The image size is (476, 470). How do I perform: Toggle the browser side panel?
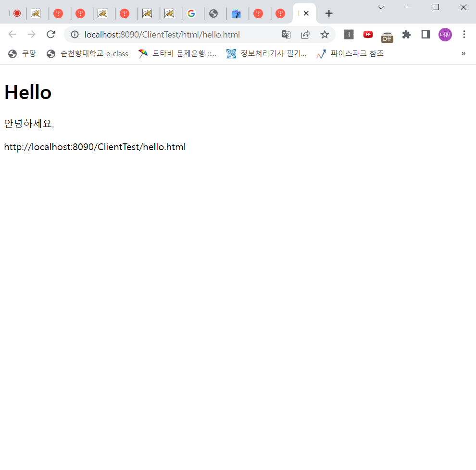tap(426, 34)
